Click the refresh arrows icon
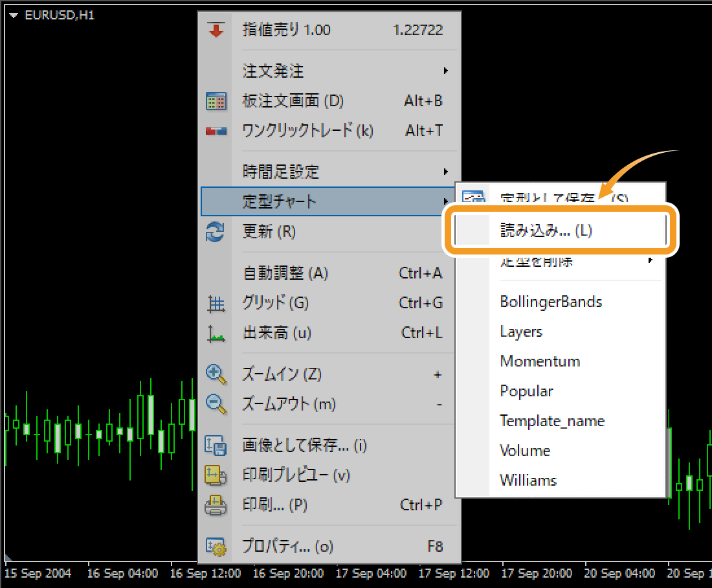The width and height of the screenshot is (712, 588). [216, 232]
